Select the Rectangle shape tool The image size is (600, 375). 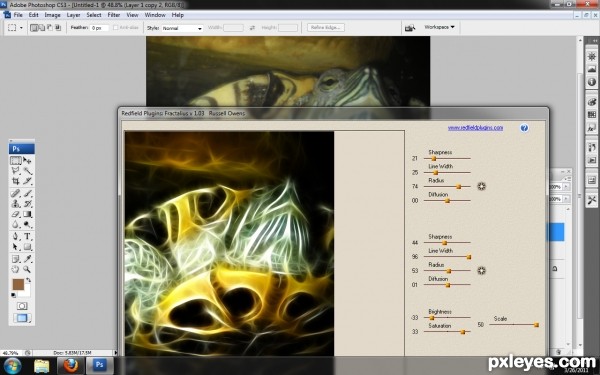(x=27, y=247)
